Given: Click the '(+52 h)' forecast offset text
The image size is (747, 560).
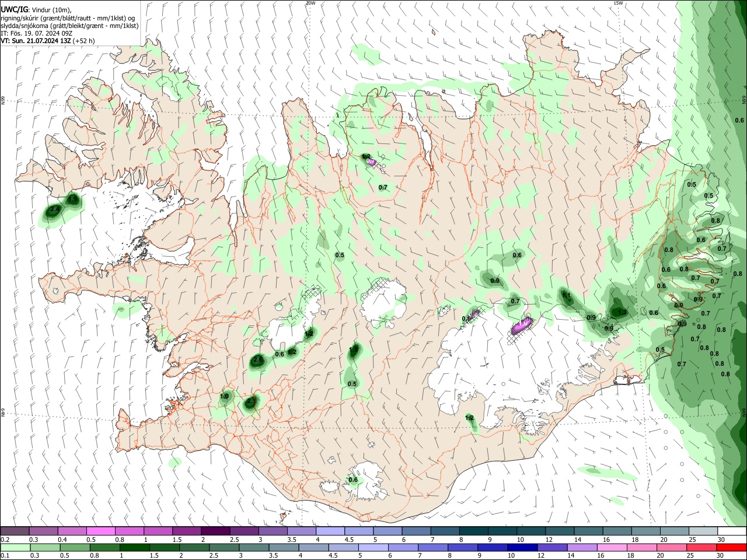Looking at the screenshot, I should pyautogui.click(x=84, y=41).
